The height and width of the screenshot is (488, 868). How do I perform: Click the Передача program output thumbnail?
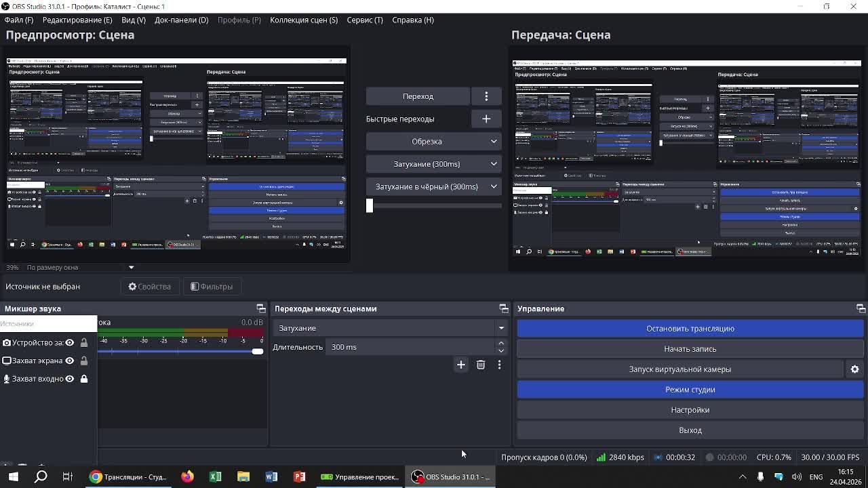[687, 159]
